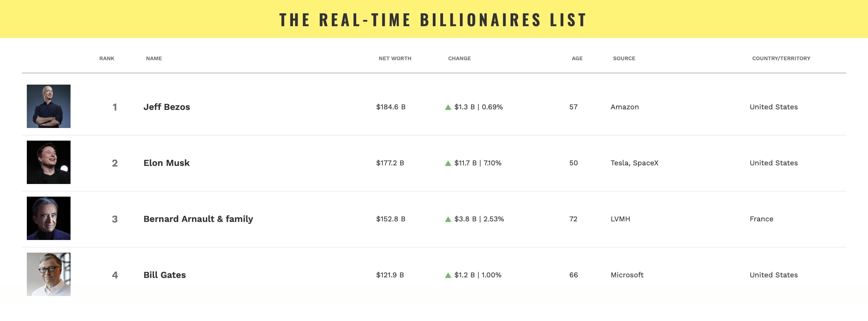Open Bernard Arnault profile photo
The image size is (868, 321).
pos(49,218)
